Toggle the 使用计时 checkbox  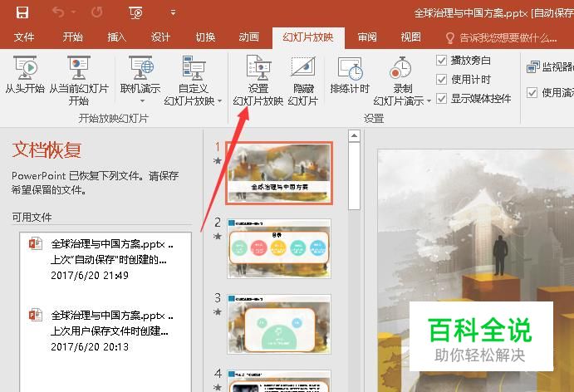[x=441, y=79]
